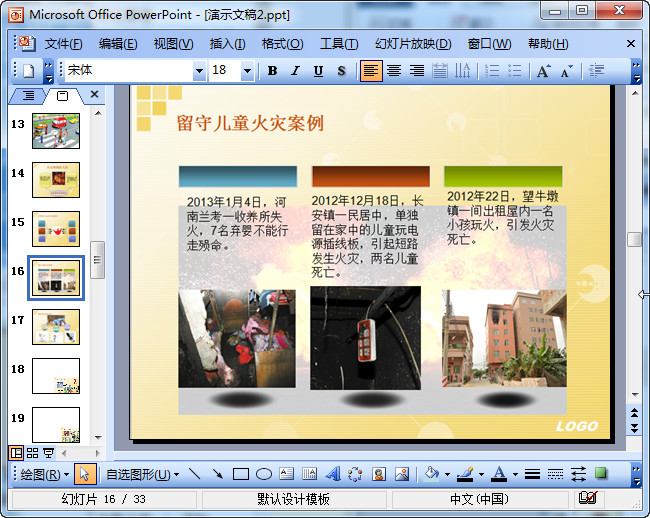
Task: Toggle underline on selected text
Action: click(x=318, y=71)
